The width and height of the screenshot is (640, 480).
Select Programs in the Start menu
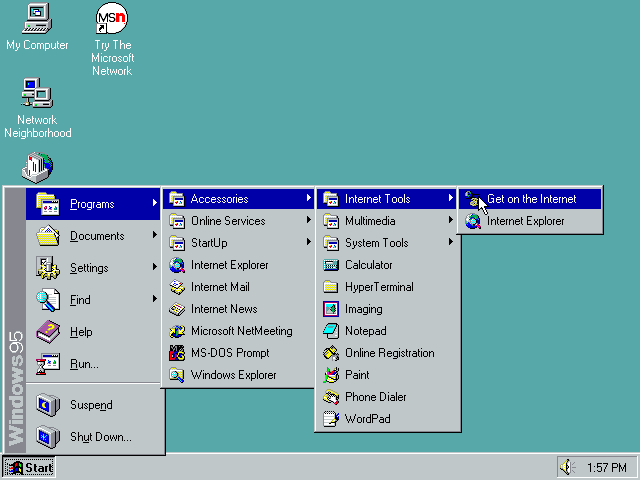93,204
